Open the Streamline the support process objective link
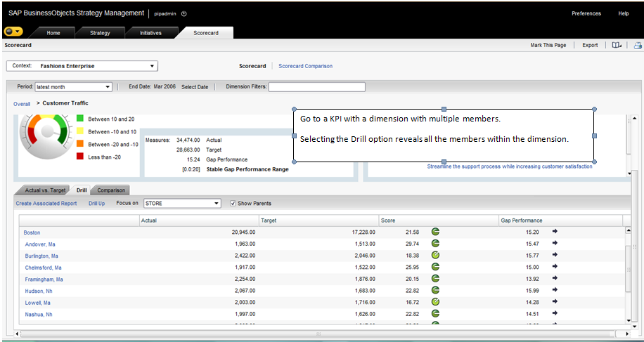 (x=510, y=166)
